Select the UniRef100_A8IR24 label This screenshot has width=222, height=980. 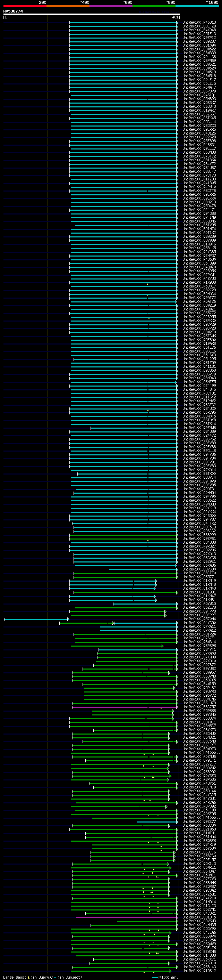coord(199,634)
